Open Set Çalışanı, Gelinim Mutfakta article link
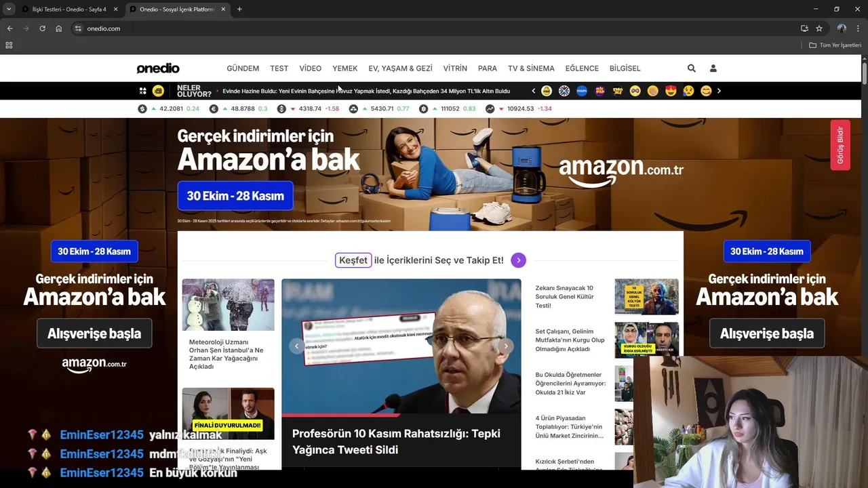 (570, 340)
